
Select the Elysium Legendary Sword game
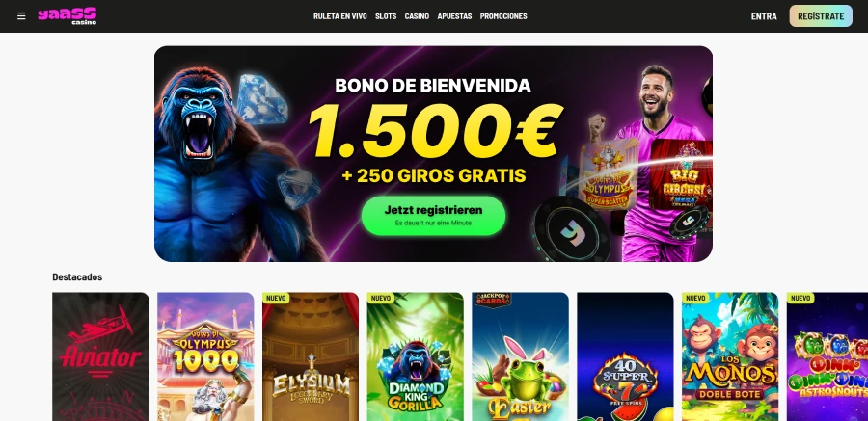pyautogui.click(x=311, y=356)
